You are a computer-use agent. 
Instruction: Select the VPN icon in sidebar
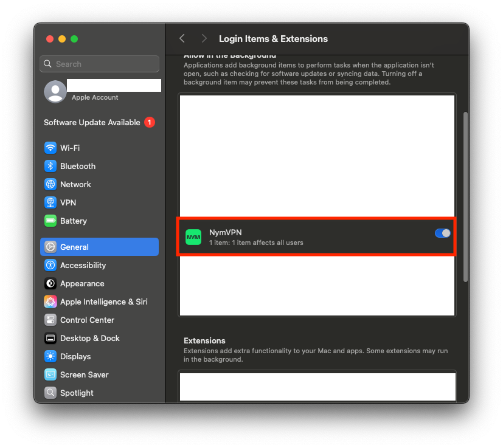pos(50,202)
